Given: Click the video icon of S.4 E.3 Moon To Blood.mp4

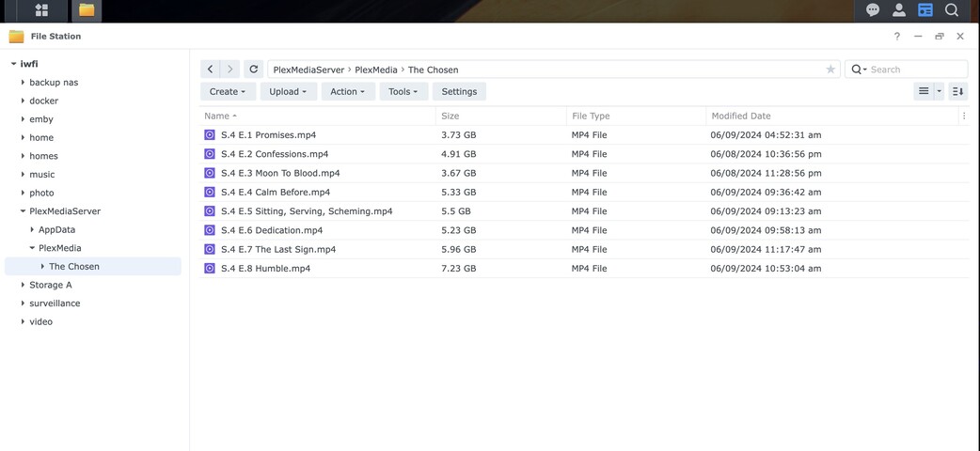Looking at the screenshot, I should click(x=210, y=173).
